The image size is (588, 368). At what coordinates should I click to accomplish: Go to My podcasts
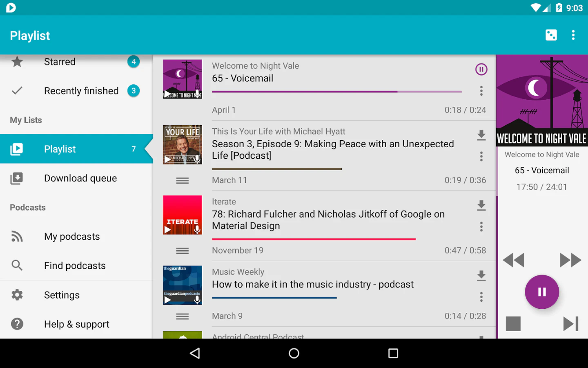(76, 236)
